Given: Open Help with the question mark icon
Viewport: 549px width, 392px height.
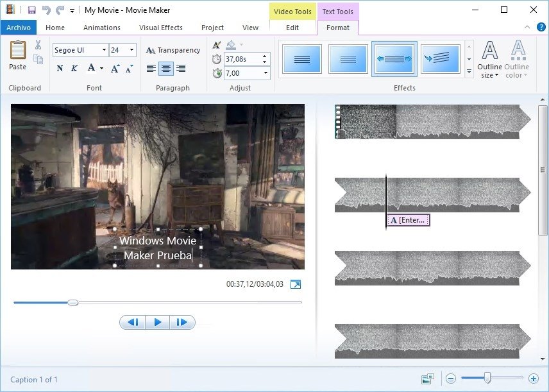Looking at the screenshot, I should pos(541,27).
